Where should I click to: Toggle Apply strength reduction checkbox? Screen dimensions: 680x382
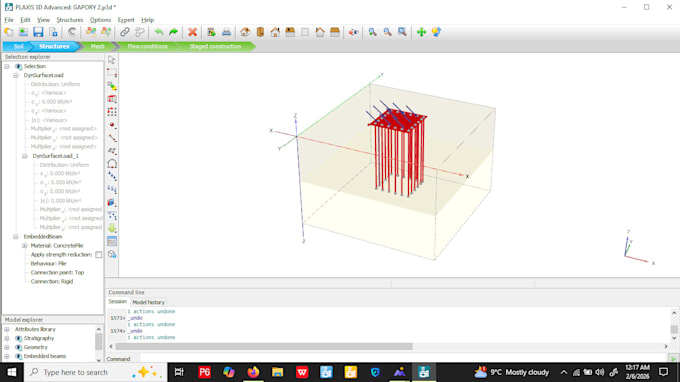98,255
